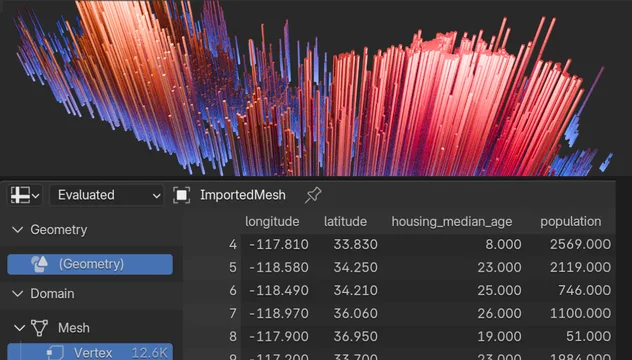
Task: Toggle the pin icon beside ImportedMesh
Action: [x=313, y=195]
